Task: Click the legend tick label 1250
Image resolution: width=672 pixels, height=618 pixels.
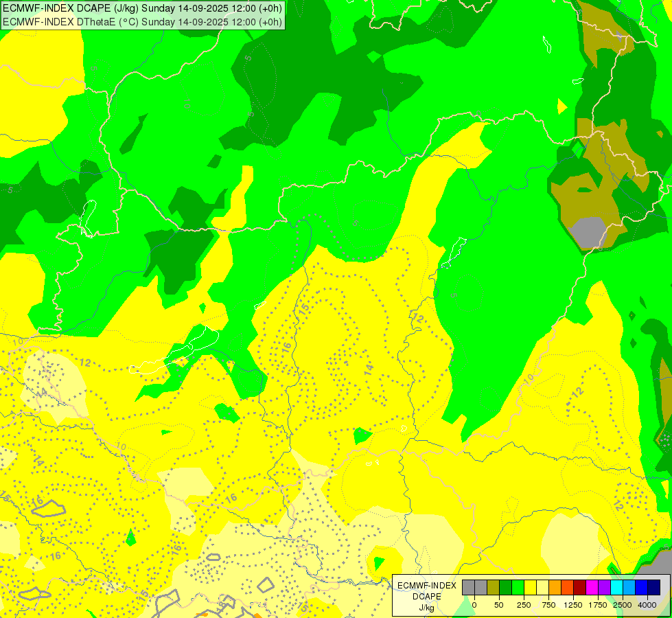Action: pos(573,605)
